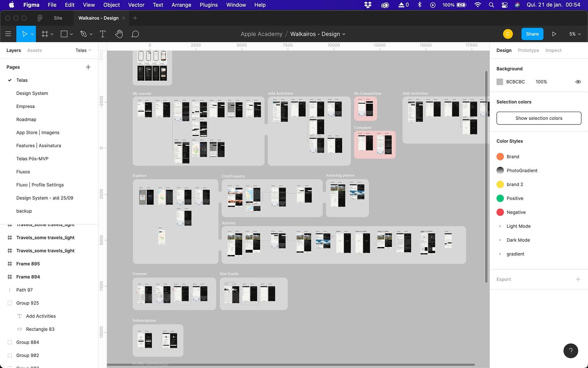Select the Brand color style swatch
Screen dimensions: 588x368
(x=500, y=157)
